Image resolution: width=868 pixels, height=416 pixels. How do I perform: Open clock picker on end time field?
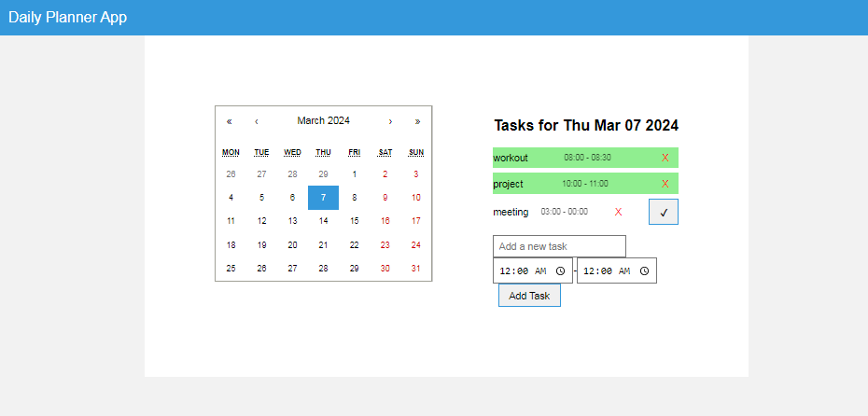click(644, 270)
